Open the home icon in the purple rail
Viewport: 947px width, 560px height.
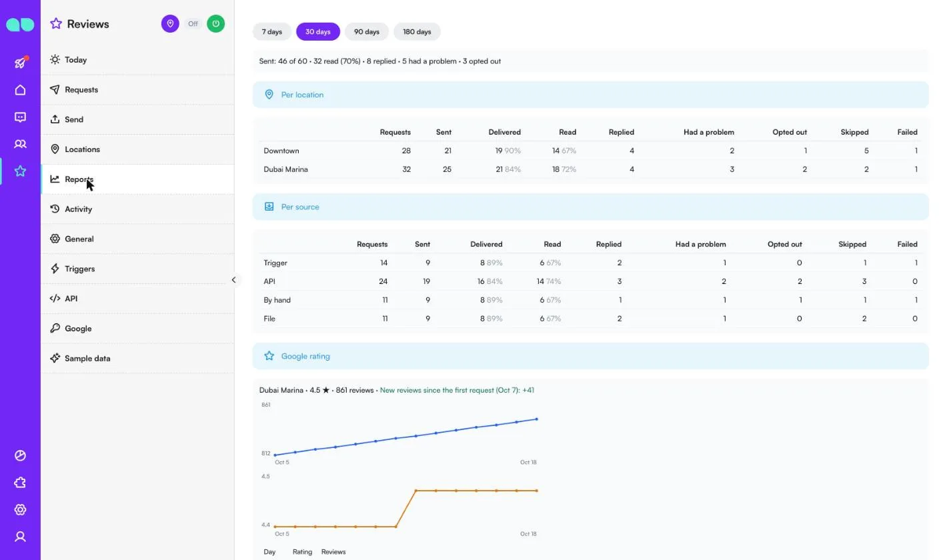(x=20, y=90)
